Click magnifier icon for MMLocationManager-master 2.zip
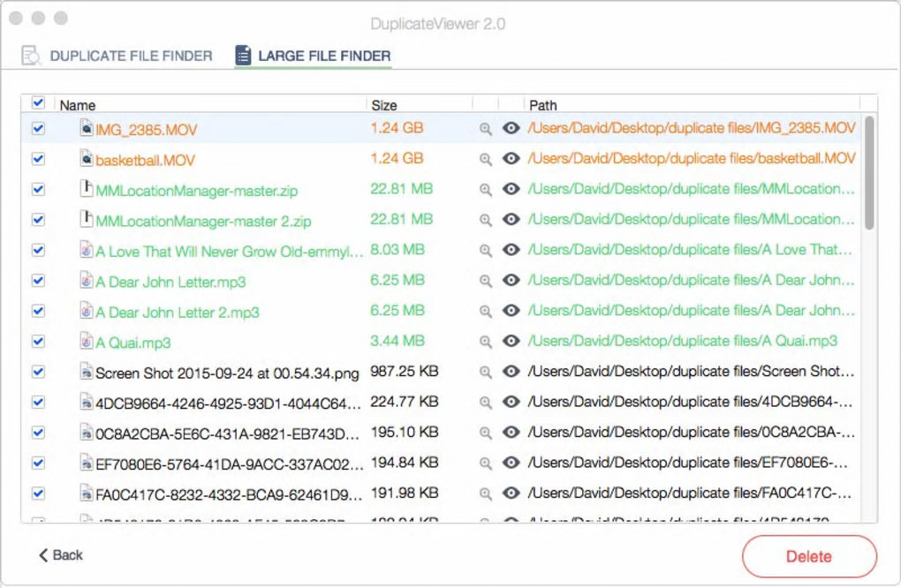This screenshot has height=588, width=901. (486, 220)
